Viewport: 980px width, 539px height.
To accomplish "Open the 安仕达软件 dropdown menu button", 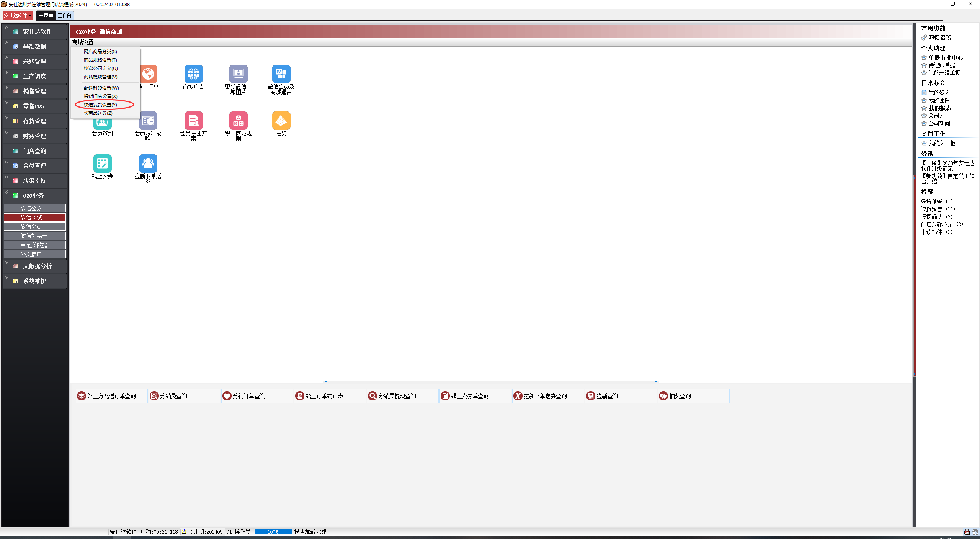I will pyautogui.click(x=17, y=15).
